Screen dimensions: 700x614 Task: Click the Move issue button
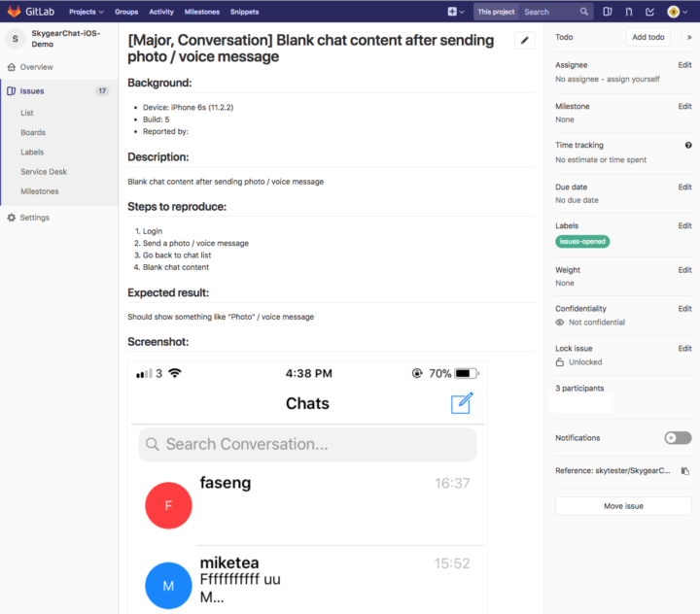tap(623, 506)
